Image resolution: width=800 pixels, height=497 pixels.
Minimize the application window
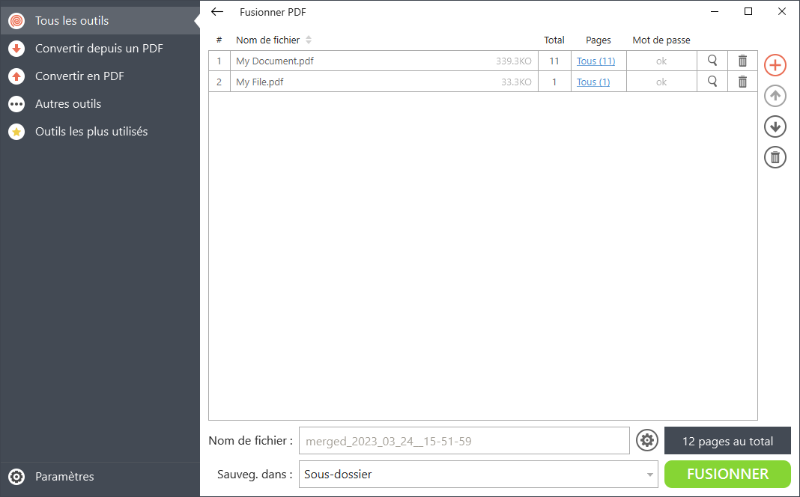tap(714, 11)
